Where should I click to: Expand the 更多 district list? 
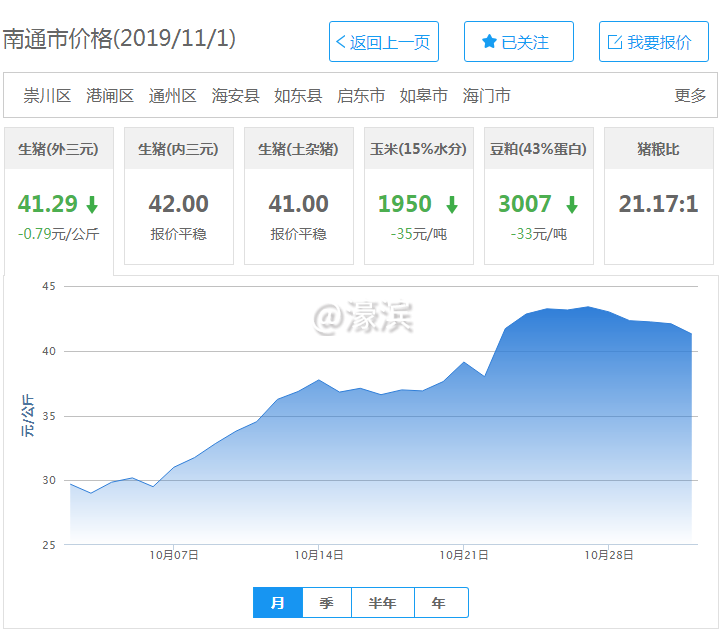click(690, 96)
